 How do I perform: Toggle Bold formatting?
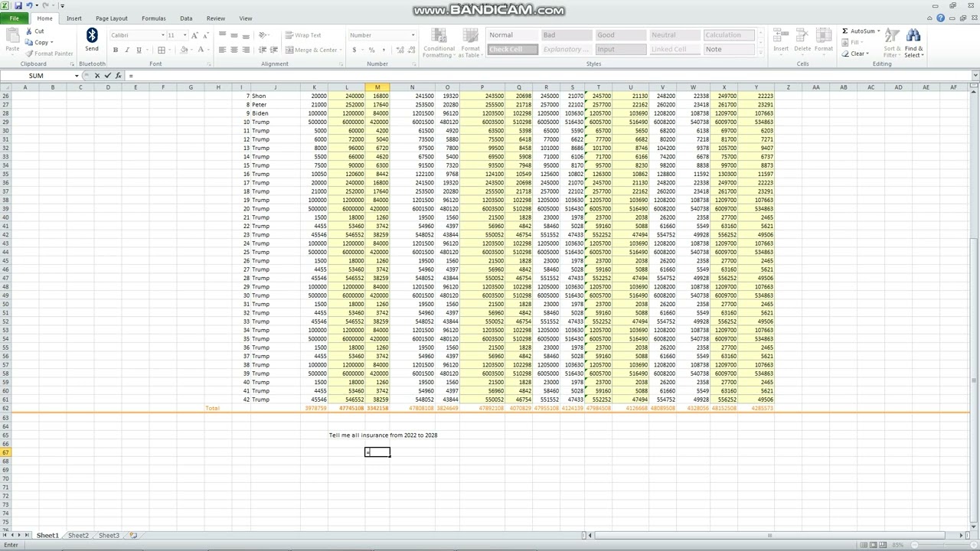point(116,50)
